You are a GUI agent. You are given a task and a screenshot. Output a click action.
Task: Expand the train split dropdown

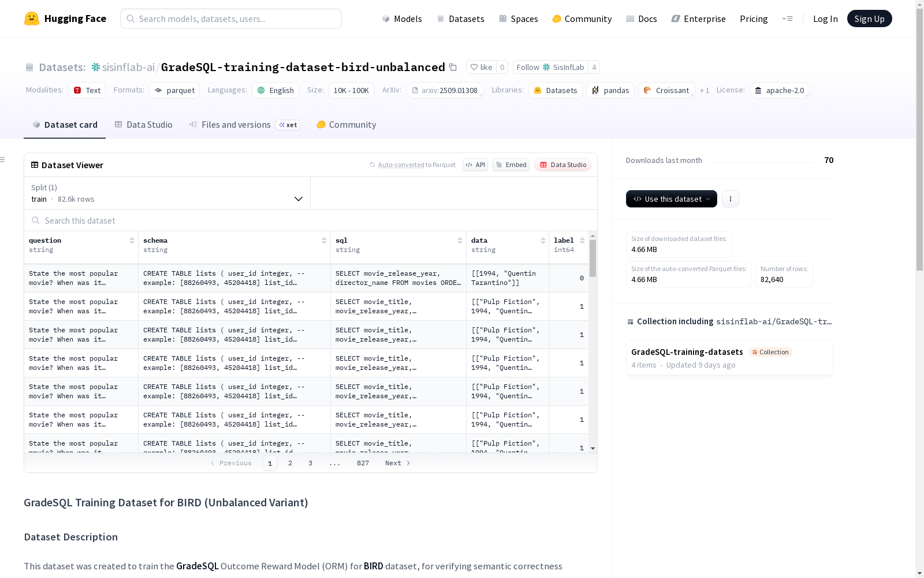pyautogui.click(x=167, y=193)
